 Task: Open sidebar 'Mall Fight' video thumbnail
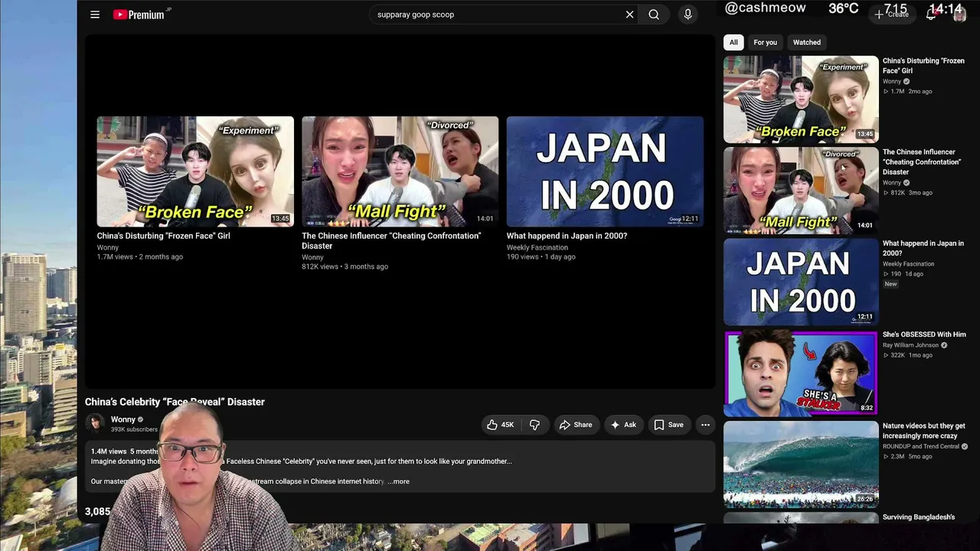click(x=801, y=190)
